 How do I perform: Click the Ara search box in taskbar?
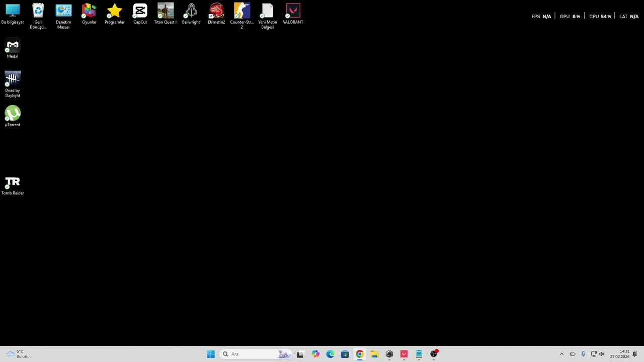[x=255, y=354]
